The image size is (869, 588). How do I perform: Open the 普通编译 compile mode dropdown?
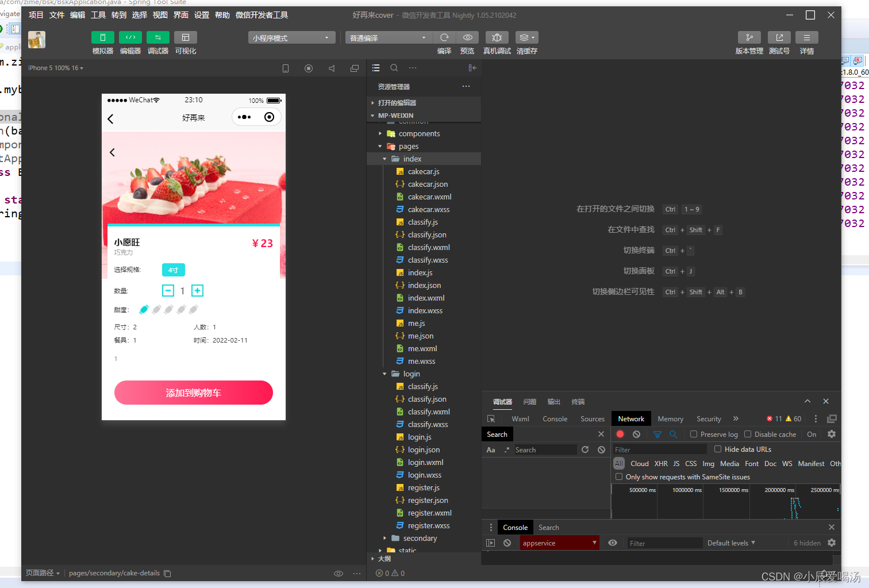[x=389, y=38]
